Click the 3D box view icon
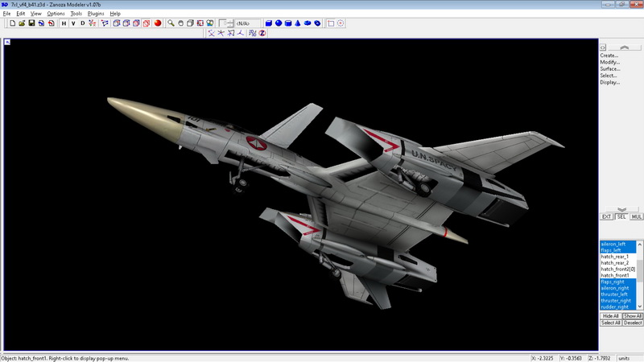Screen dimensions: 644x362 [x=190, y=23]
